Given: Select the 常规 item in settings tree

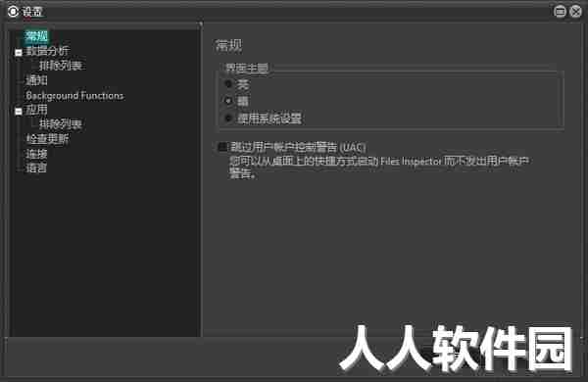Looking at the screenshot, I should (x=36, y=36).
